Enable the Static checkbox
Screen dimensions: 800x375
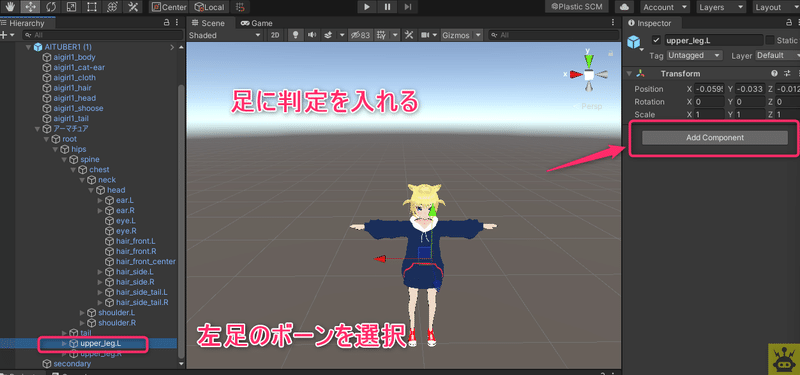(x=769, y=40)
